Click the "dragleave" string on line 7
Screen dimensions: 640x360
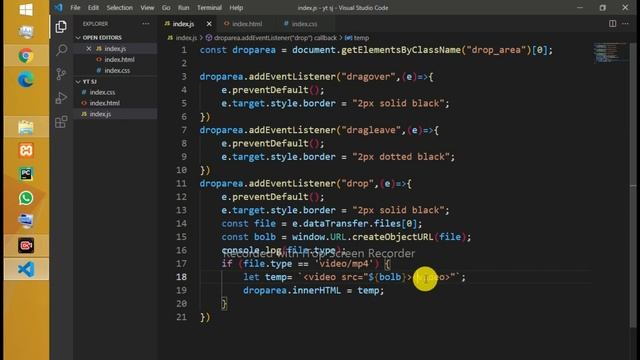pyautogui.click(x=371, y=130)
